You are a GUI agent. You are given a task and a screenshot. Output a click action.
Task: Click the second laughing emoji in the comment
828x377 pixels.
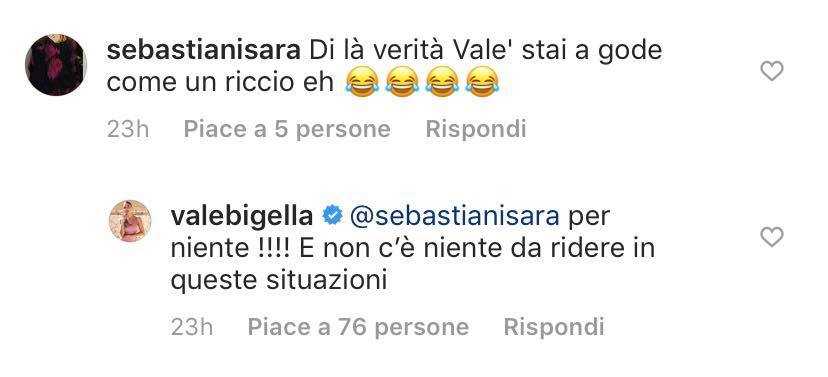[x=402, y=82]
